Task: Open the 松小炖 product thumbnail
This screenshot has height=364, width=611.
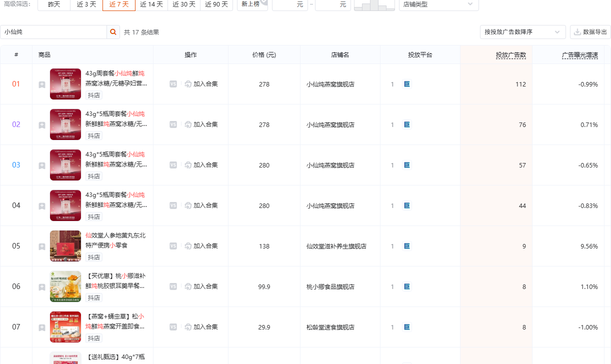Action: [x=65, y=327]
